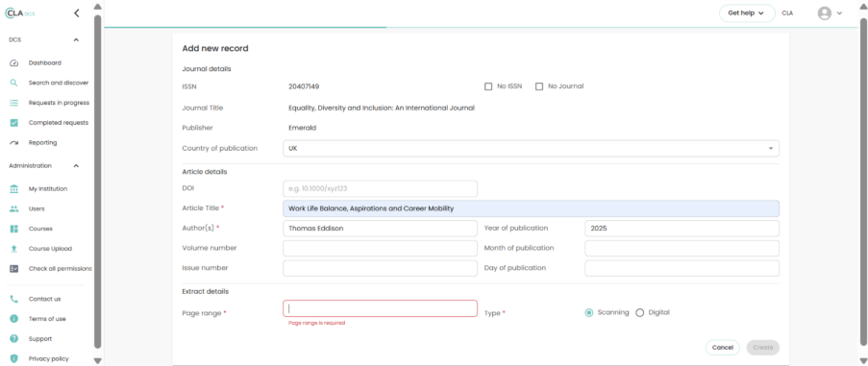This screenshot has height=366, width=868.
Task: Click the Reporting arrow icon
Action: coord(14,142)
